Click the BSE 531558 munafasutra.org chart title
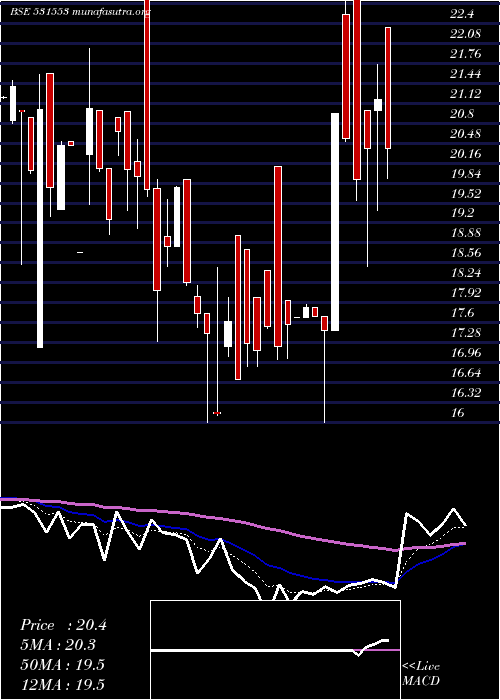This screenshot has height=700, width=500. point(80,12)
